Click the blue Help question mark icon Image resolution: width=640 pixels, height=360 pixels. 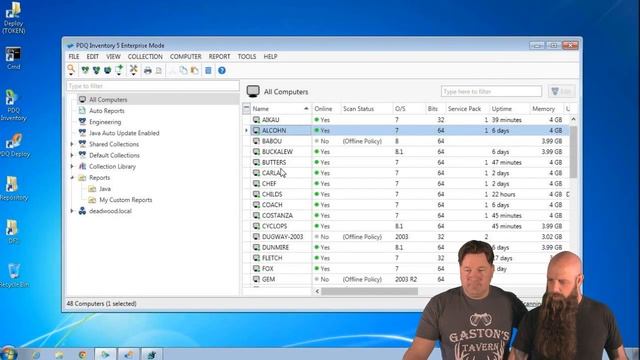click(222, 71)
